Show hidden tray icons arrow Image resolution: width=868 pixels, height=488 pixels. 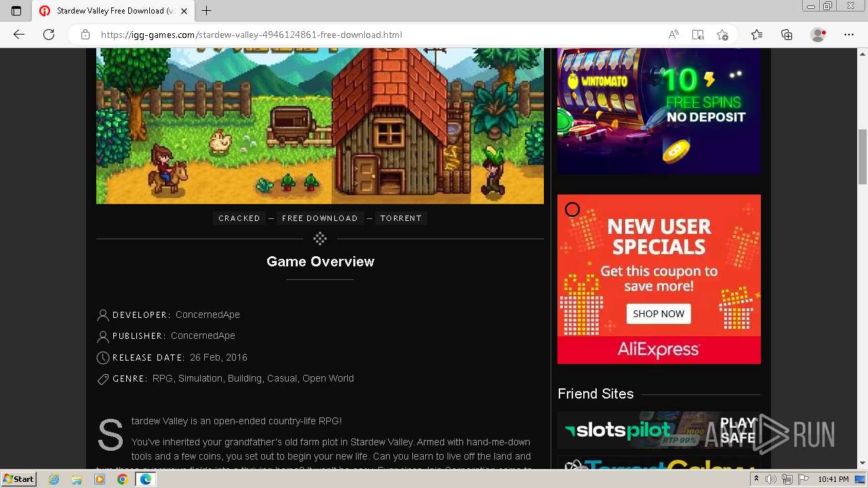756,479
